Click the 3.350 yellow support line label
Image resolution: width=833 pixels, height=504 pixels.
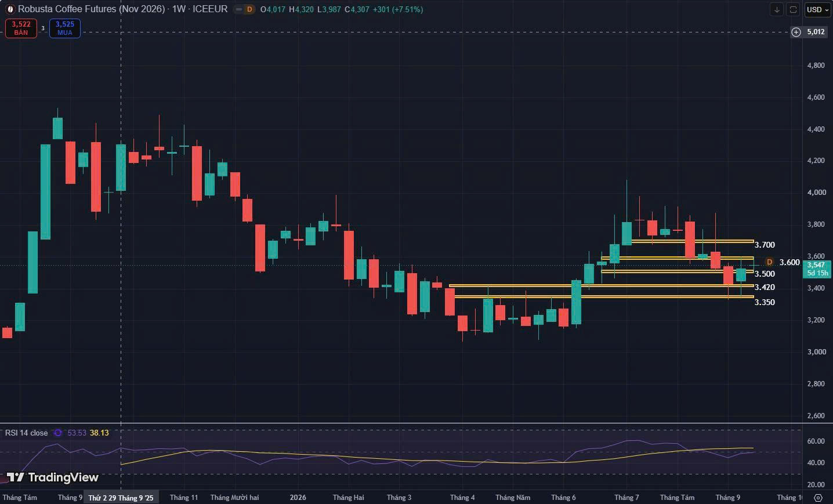click(765, 302)
